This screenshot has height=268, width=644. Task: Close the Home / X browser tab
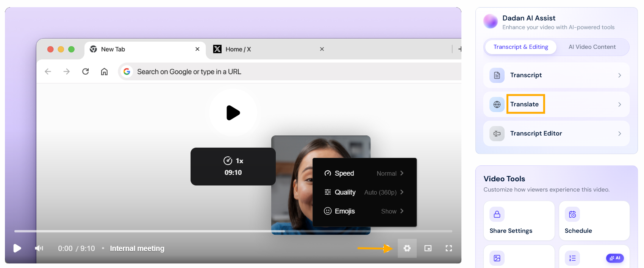pos(322,49)
